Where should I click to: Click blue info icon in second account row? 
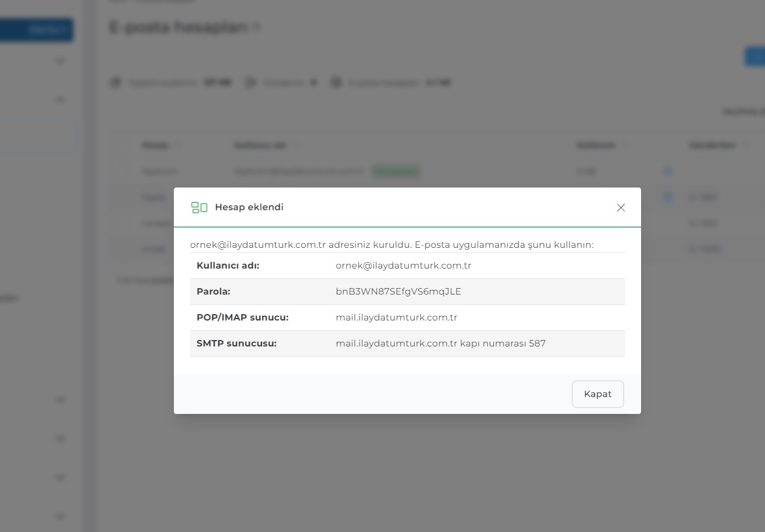click(668, 197)
